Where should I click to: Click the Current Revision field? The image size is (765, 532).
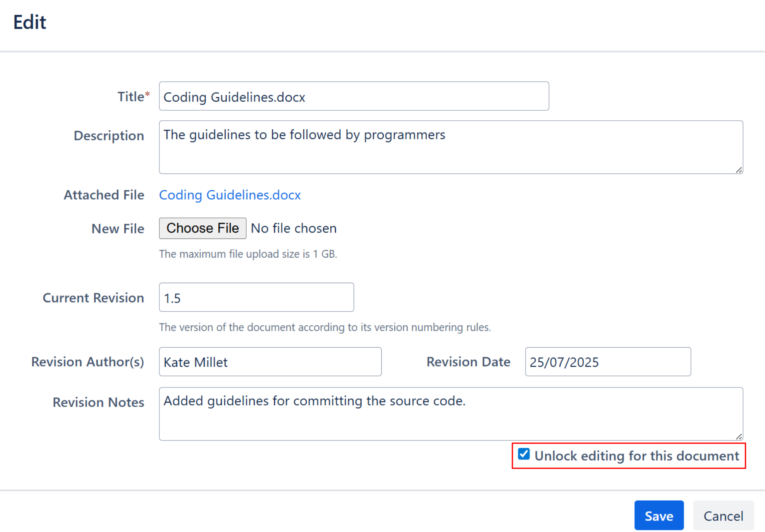tap(256, 297)
